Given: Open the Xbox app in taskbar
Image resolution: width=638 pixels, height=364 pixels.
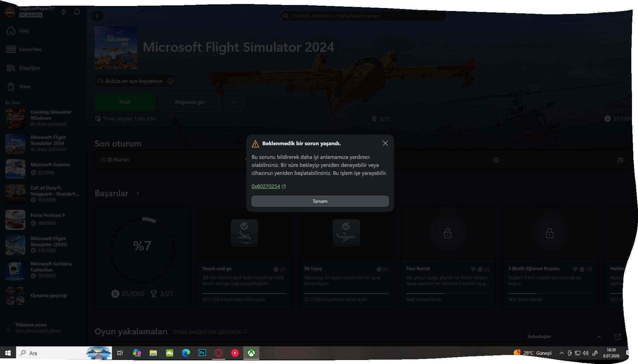Looking at the screenshot, I should [251, 353].
